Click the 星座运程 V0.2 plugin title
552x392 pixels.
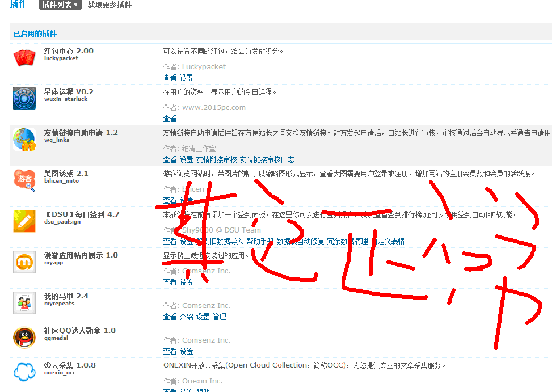click(69, 92)
